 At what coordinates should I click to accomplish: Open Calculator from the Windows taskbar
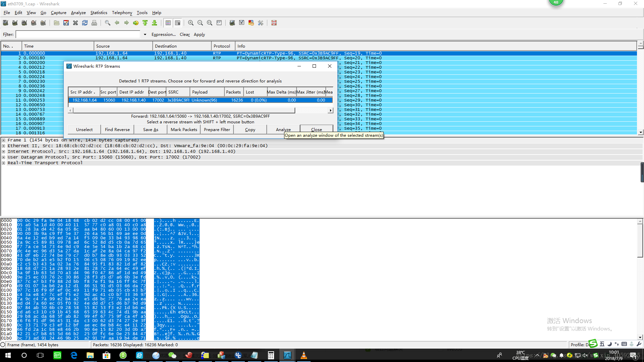coord(271,355)
